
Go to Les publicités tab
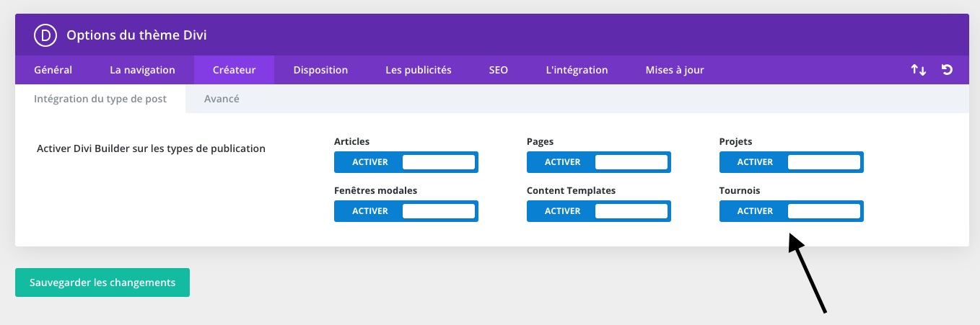coord(419,70)
